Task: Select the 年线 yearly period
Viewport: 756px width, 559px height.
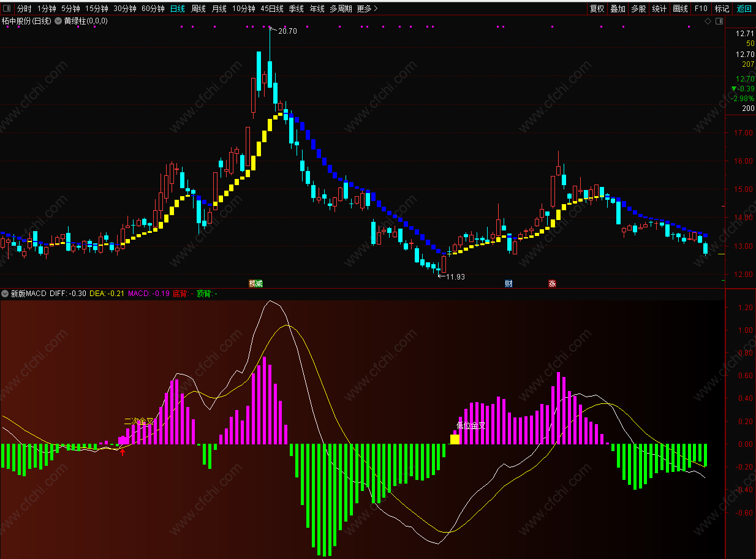Action: coord(317,9)
